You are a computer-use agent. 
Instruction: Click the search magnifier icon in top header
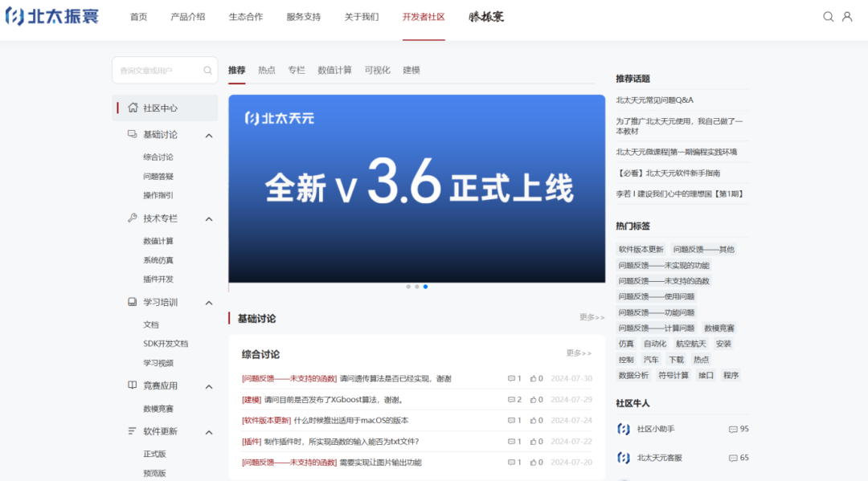coord(829,17)
